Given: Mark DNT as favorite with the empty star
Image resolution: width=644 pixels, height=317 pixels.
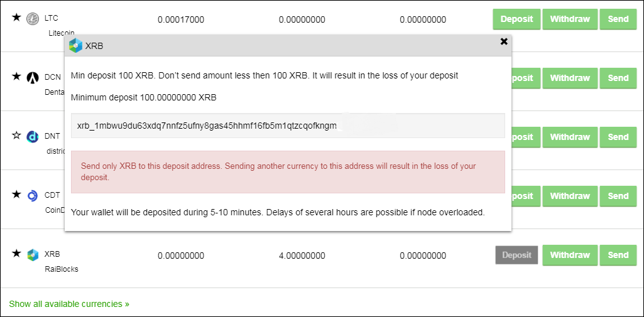Looking at the screenshot, I should pyautogui.click(x=16, y=136).
